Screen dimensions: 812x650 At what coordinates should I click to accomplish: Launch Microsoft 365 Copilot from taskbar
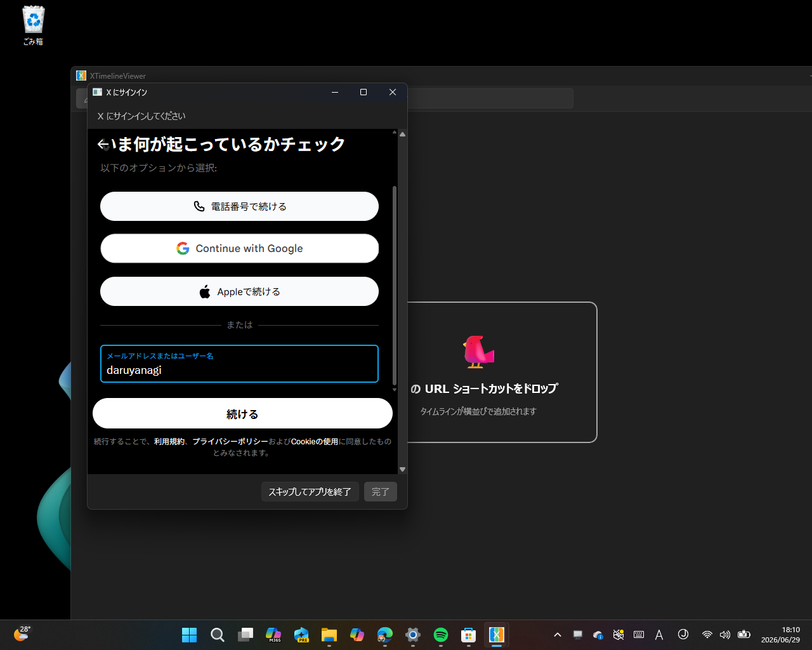click(273, 635)
